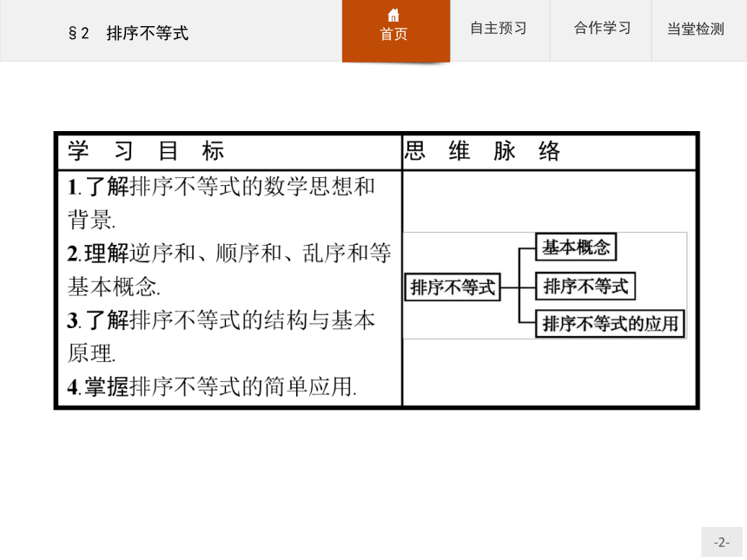The width and height of the screenshot is (747, 560).
Task: Click objective 1 about 数学思想和背景
Action: pos(221,203)
